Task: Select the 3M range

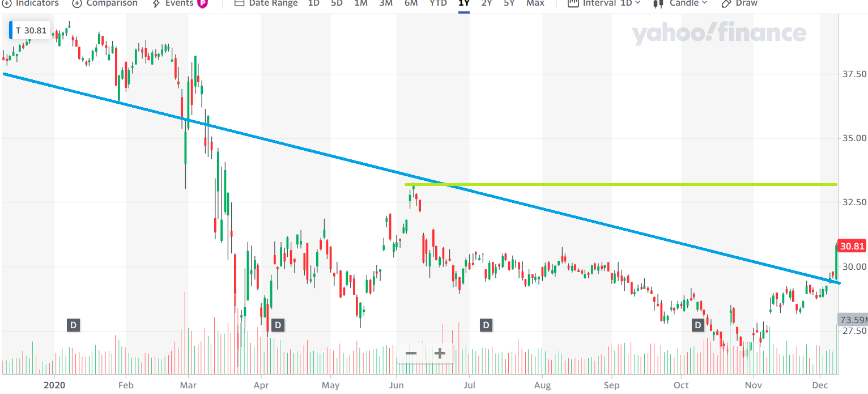Action: pyautogui.click(x=386, y=3)
